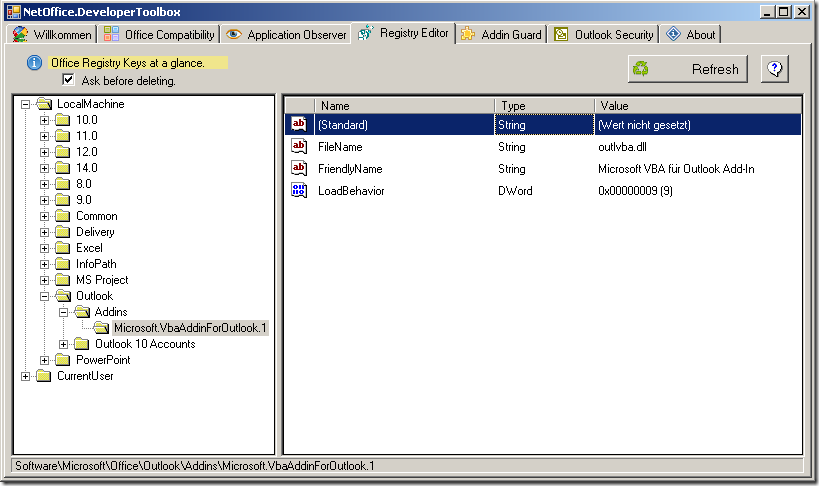Select the LoadBehavior value row

[351, 191]
